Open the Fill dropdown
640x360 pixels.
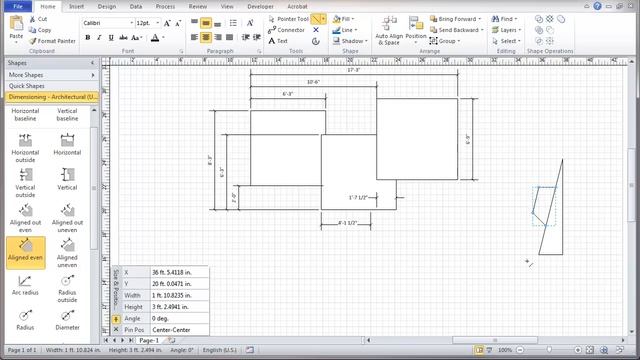343,19
